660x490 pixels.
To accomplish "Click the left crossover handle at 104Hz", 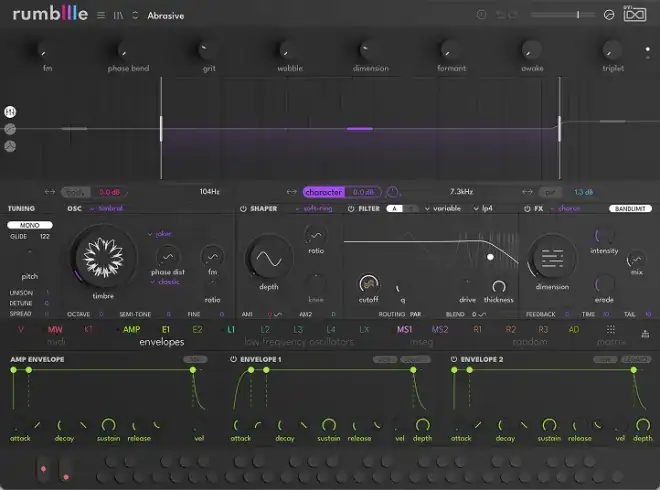I will coord(161,129).
